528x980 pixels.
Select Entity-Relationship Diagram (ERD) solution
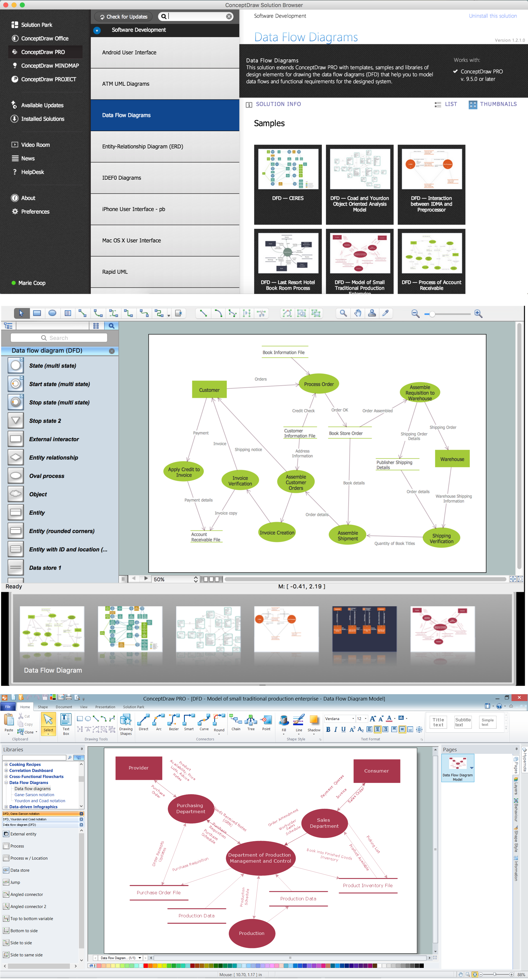pyautogui.click(x=165, y=146)
